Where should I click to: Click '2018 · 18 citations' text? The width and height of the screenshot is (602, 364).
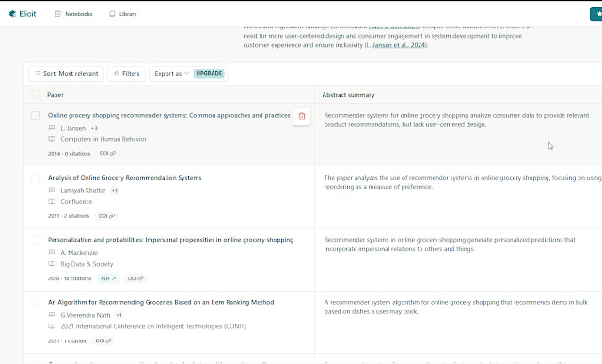pyautogui.click(x=70, y=278)
